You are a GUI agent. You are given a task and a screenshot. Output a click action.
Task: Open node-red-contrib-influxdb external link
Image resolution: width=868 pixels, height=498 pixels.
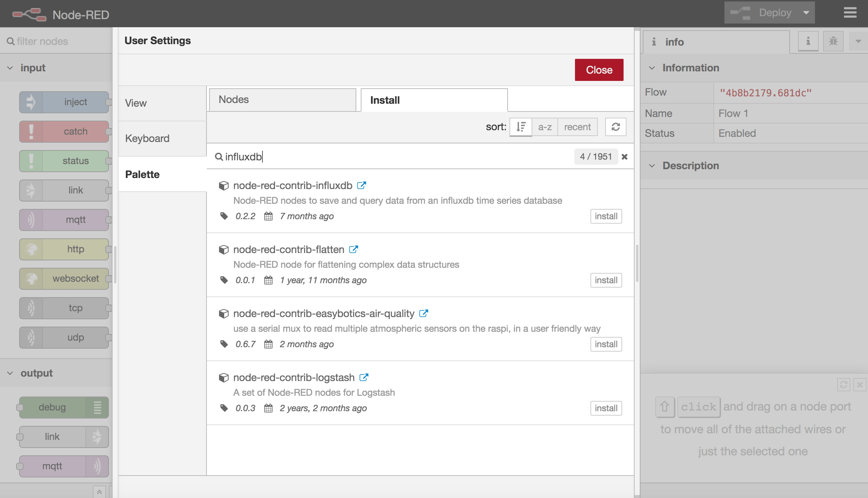(x=361, y=185)
